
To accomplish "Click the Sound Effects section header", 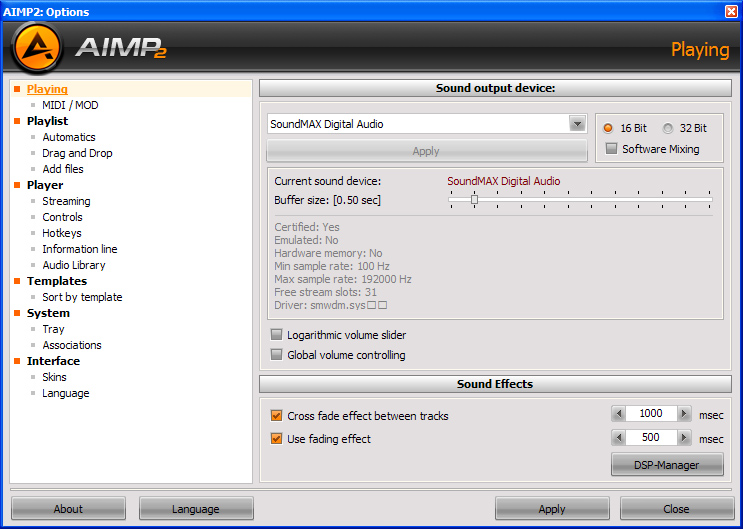I will click(x=495, y=384).
